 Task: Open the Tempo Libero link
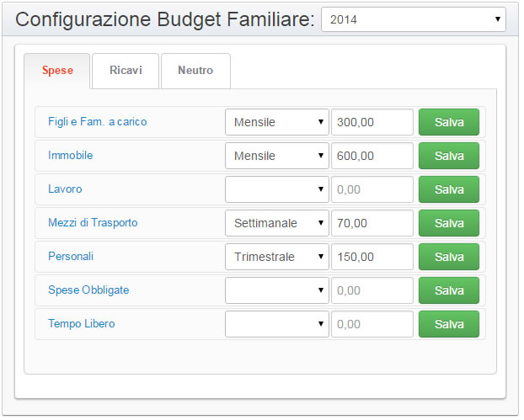coord(82,324)
